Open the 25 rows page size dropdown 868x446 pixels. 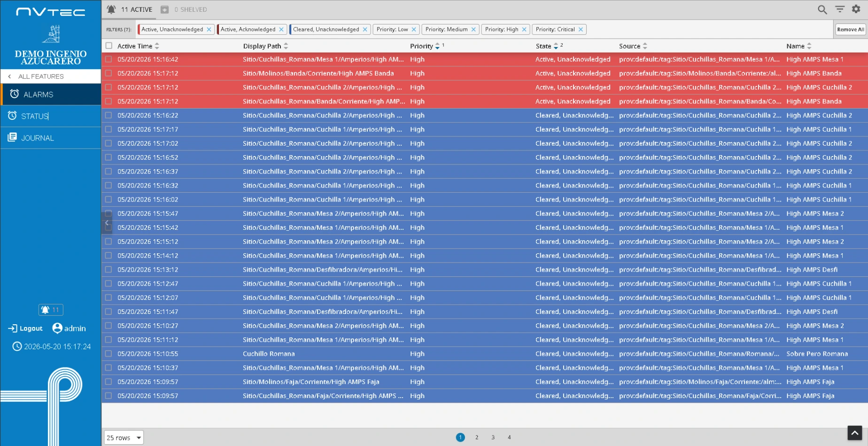[x=124, y=438]
